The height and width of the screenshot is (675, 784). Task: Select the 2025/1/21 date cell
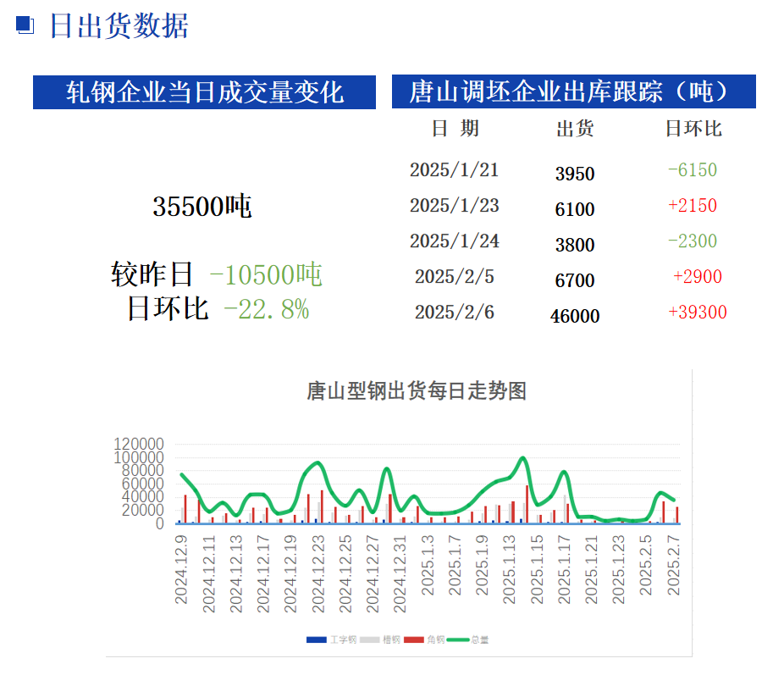(x=454, y=170)
